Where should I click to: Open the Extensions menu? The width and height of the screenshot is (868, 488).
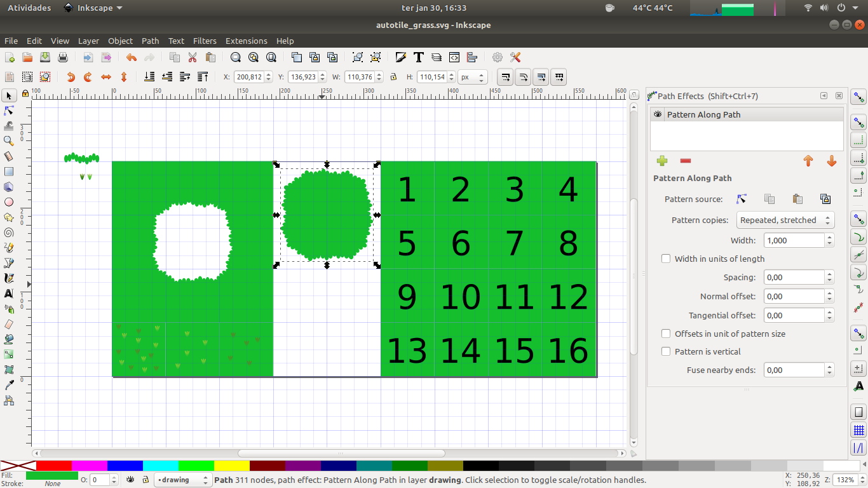click(x=247, y=41)
